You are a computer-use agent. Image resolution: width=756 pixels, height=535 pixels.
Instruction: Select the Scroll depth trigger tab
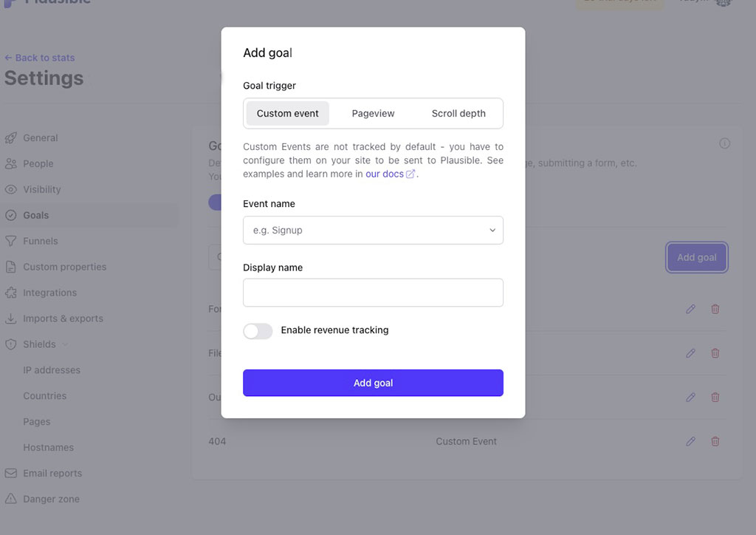pos(458,113)
